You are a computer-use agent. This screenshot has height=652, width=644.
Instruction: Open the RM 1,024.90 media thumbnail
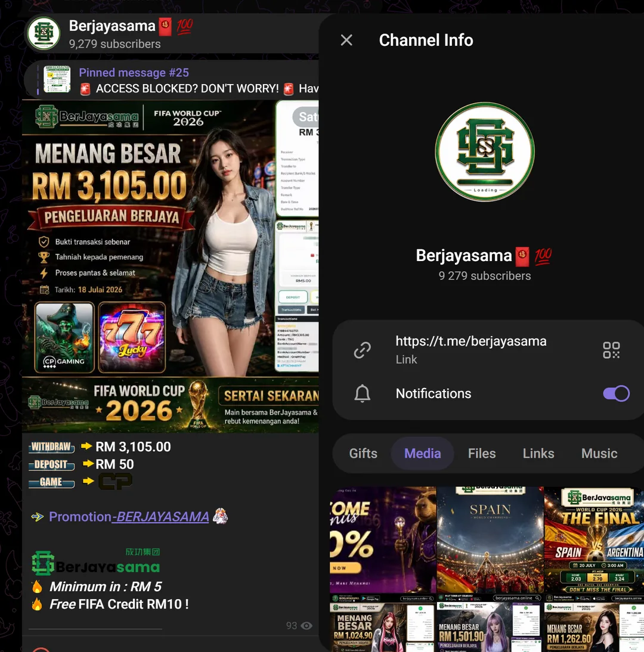coord(383,623)
